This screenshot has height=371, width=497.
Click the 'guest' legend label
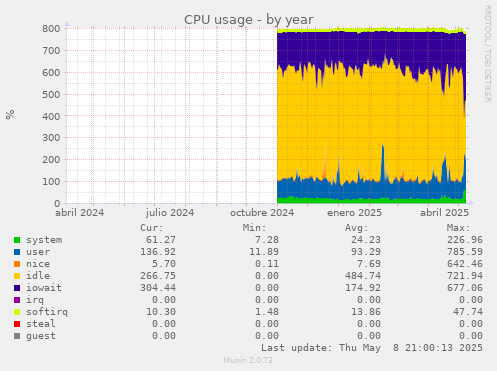click(41, 336)
